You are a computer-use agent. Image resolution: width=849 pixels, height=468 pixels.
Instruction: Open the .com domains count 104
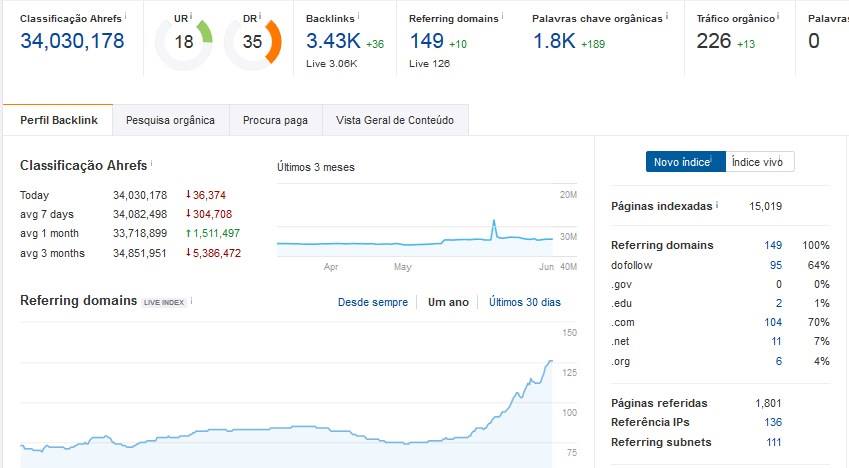tap(773, 322)
